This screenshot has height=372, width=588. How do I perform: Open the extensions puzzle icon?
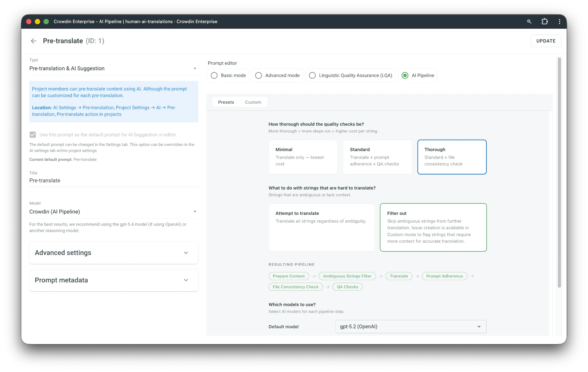pos(545,22)
